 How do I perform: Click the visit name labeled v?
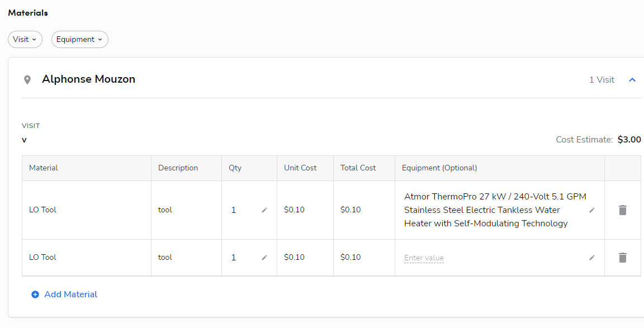[24, 140]
